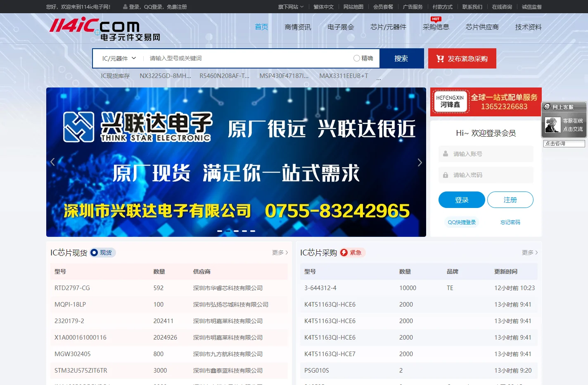Image resolution: width=588 pixels, height=385 pixels.
Task: Focus the 请输入密码 password field
Action: [486, 175]
